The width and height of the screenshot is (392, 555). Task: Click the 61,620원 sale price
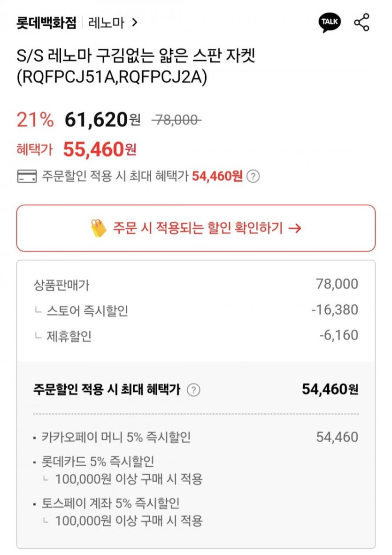click(x=102, y=120)
